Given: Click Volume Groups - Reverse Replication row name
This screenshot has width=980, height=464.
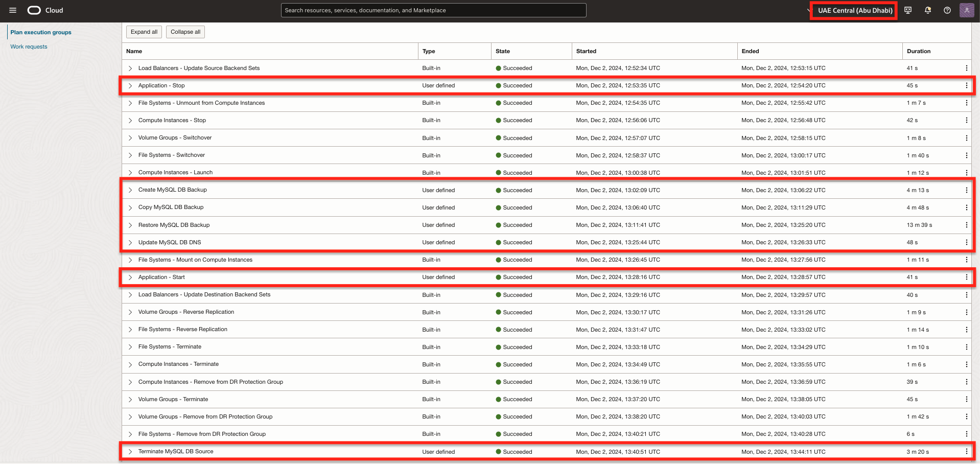Looking at the screenshot, I should [186, 312].
